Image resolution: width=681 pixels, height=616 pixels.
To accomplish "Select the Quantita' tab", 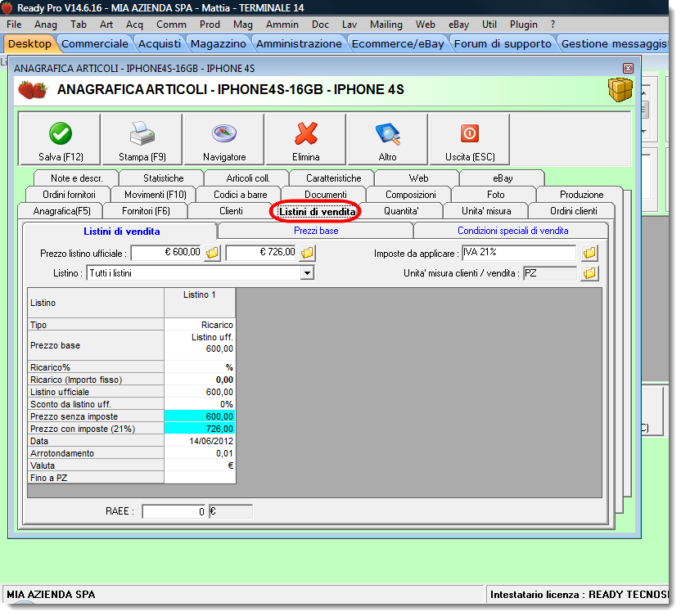I will [401, 211].
